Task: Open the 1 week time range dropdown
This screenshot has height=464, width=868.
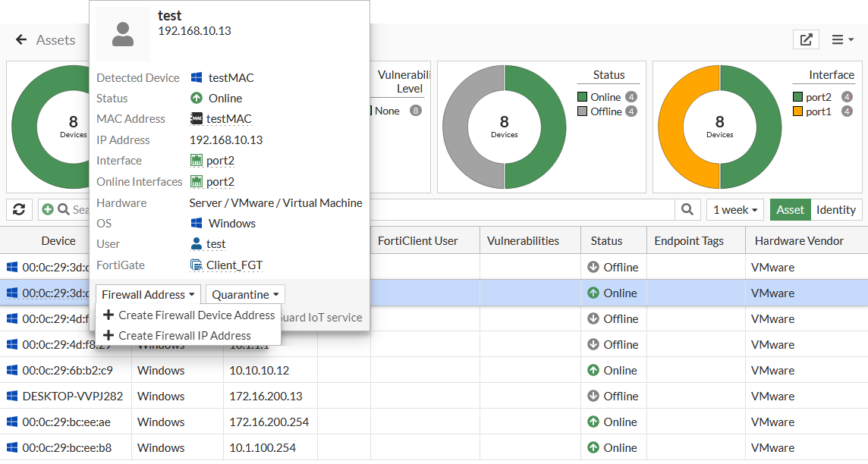Action: (x=734, y=209)
